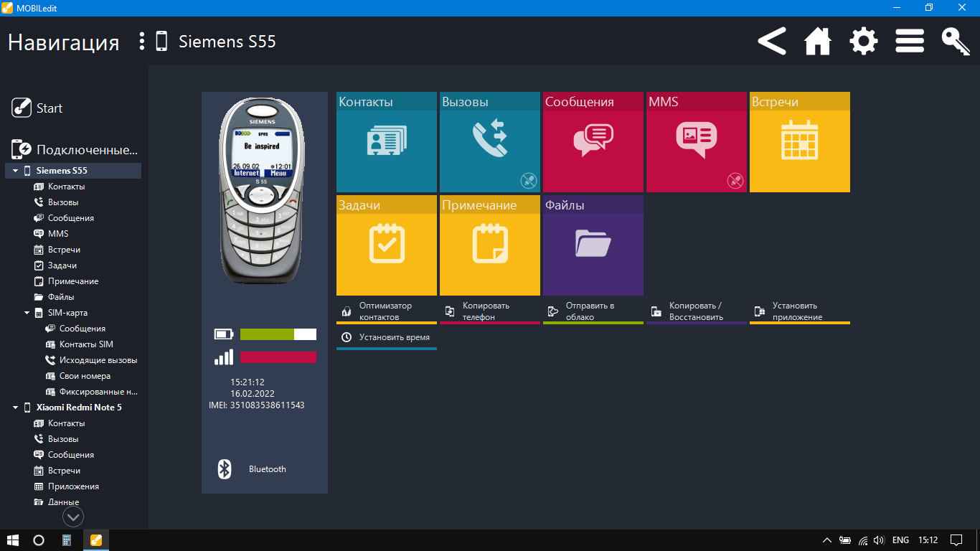The image size is (980, 551).
Task: Select Данные under Xiaomi Redmi Note 5
Action: coord(56,502)
